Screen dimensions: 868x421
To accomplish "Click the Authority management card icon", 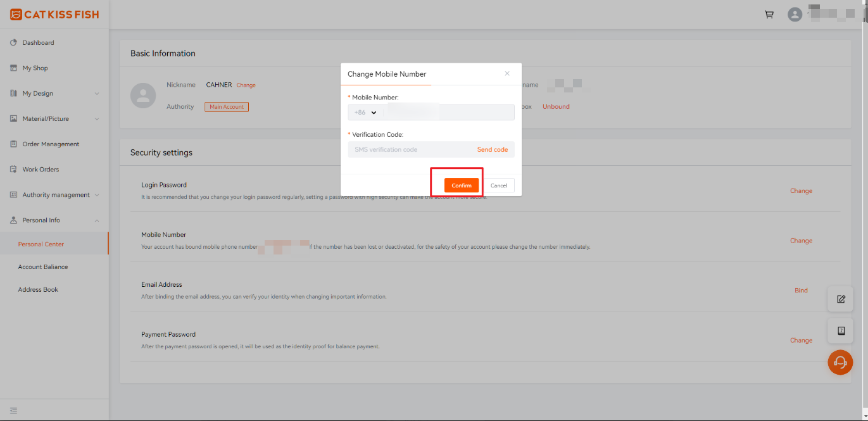I will pyautogui.click(x=13, y=194).
